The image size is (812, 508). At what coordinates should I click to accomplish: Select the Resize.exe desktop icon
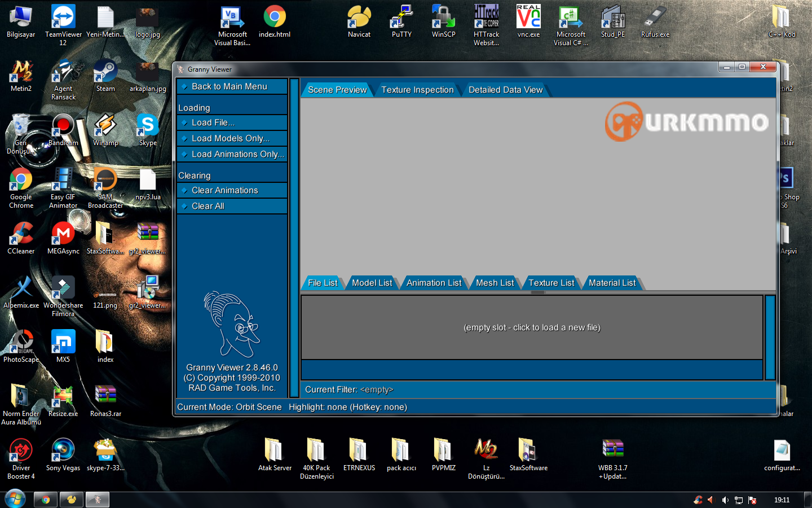point(63,401)
